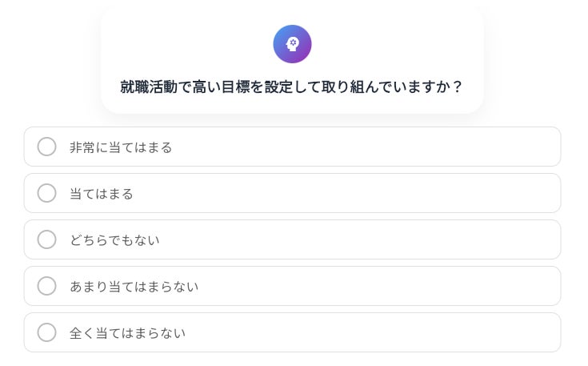Click the head-with-gear mindset icon

tap(292, 44)
